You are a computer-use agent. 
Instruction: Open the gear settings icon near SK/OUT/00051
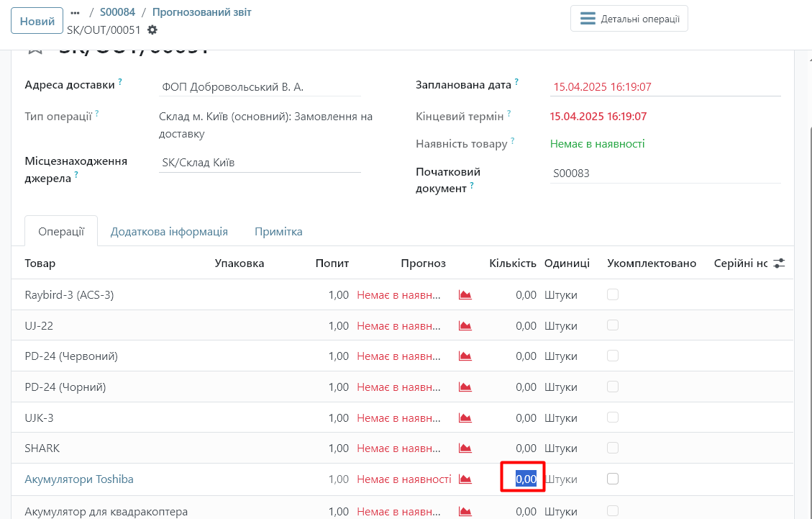coord(152,30)
